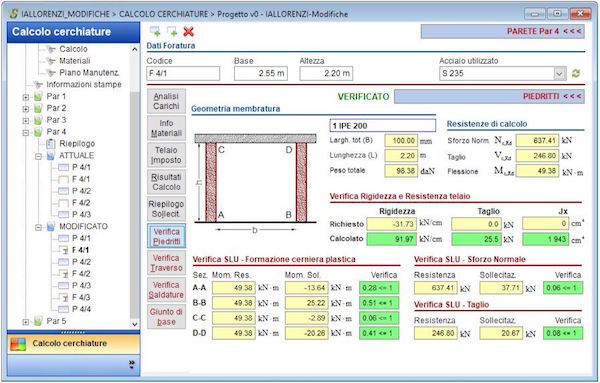600x383 pixels.
Task: Collapse the MODIFICATO tree node
Action: coord(38,227)
